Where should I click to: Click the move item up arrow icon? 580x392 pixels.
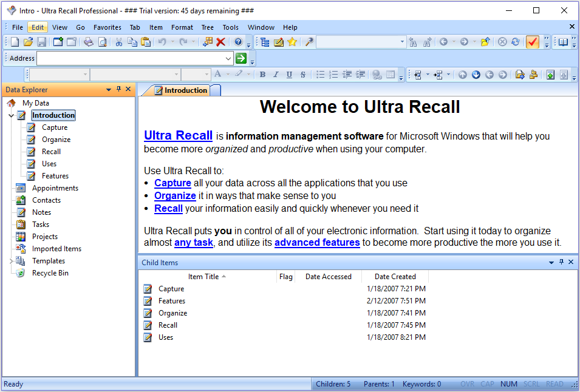pyautogui.click(x=463, y=75)
